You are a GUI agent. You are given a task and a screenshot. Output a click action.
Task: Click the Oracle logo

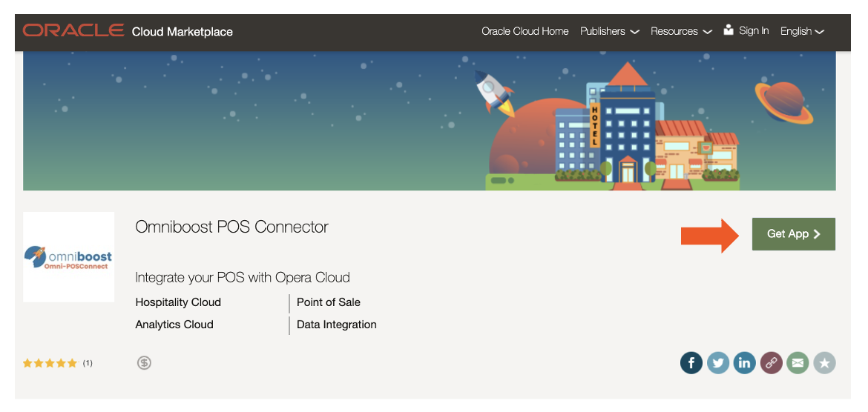(x=73, y=31)
